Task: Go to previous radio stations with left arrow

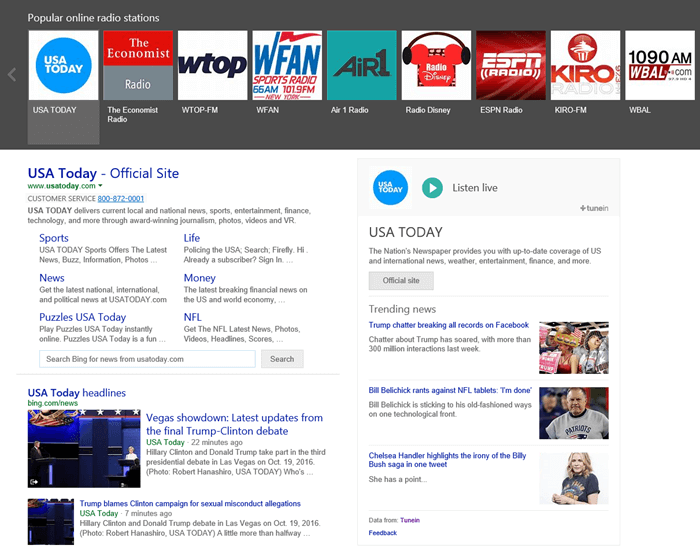Action: pos(12,75)
